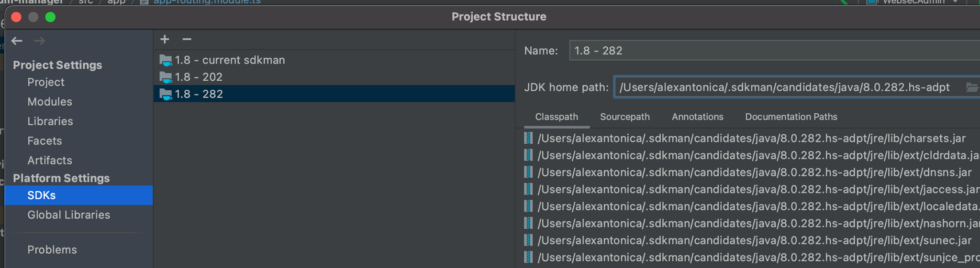Click the JDK icon for 1.8 - 202

pyautogui.click(x=166, y=77)
